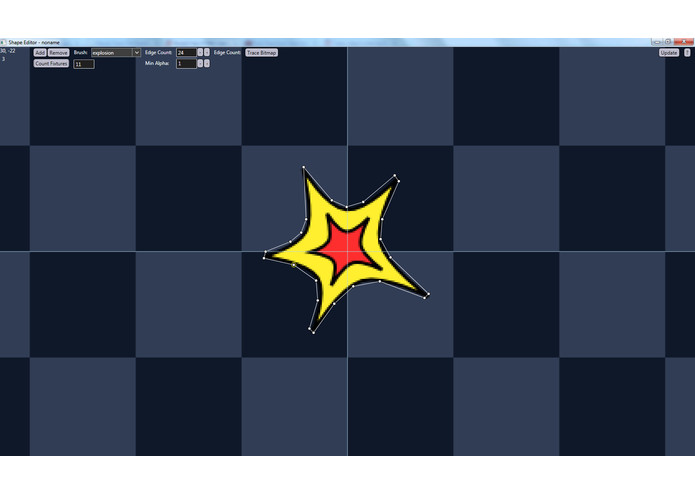695x494 pixels.
Task: Click the Brush: label
Action: (80, 52)
